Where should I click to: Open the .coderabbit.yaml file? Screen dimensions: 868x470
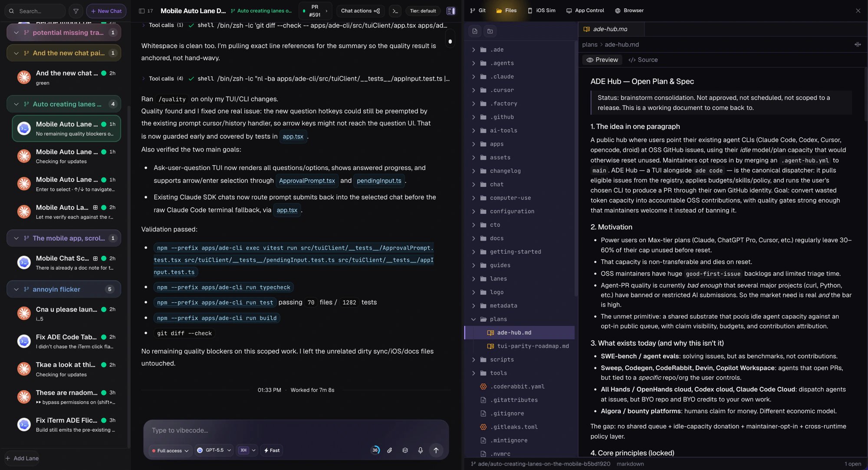pos(517,387)
